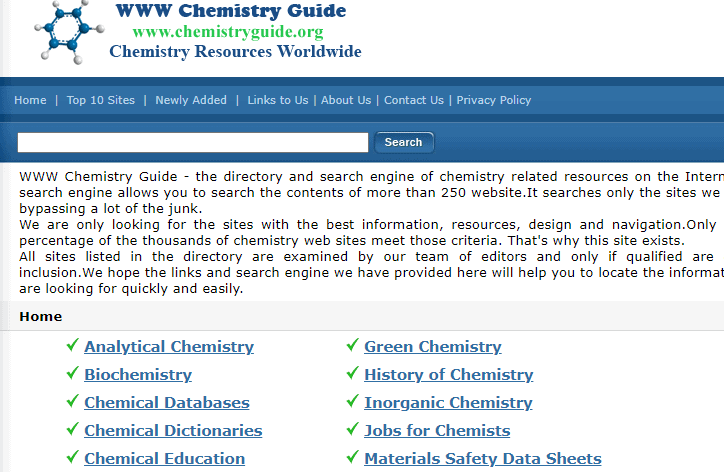Focus the site search text box
Screen dimensions: 724x472
pyautogui.click(x=193, y=142)
